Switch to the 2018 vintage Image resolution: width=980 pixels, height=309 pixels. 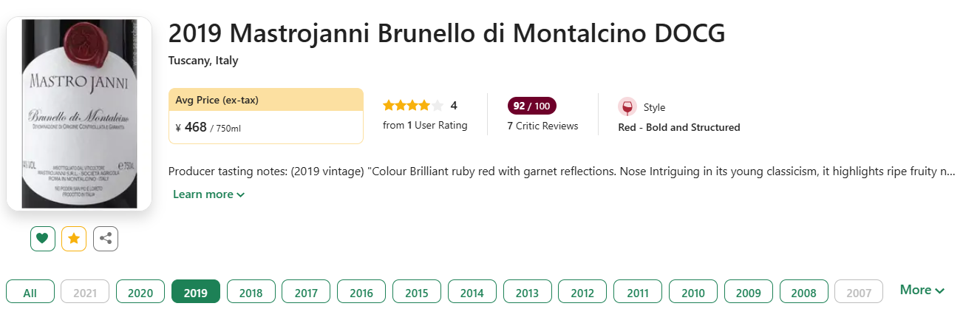pyautogui.click(x=251, y=293)
